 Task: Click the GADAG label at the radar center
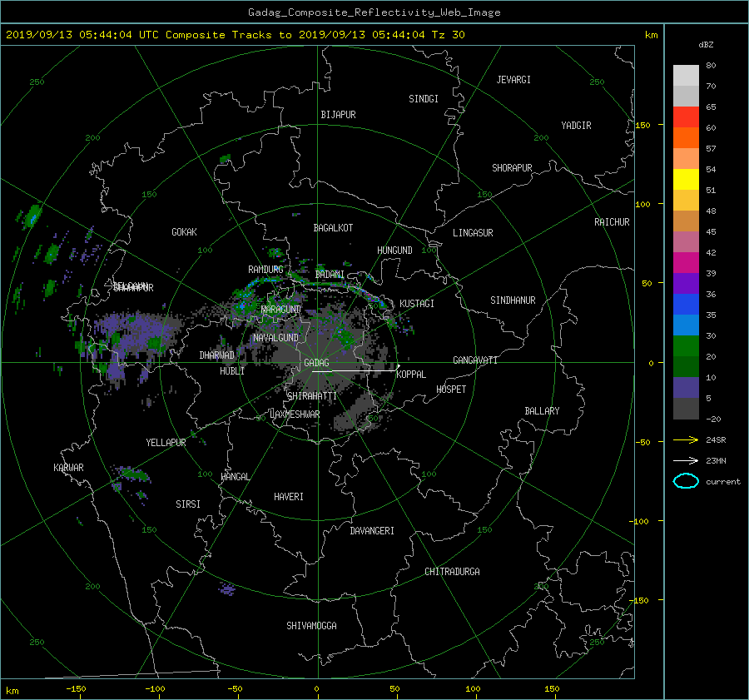click(316, 363)
